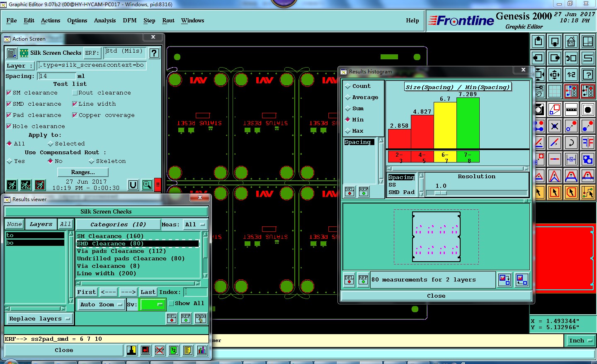Enable the Show All checkbox
The width and height of the screenshot is (597, 364).
click(171, 303)
